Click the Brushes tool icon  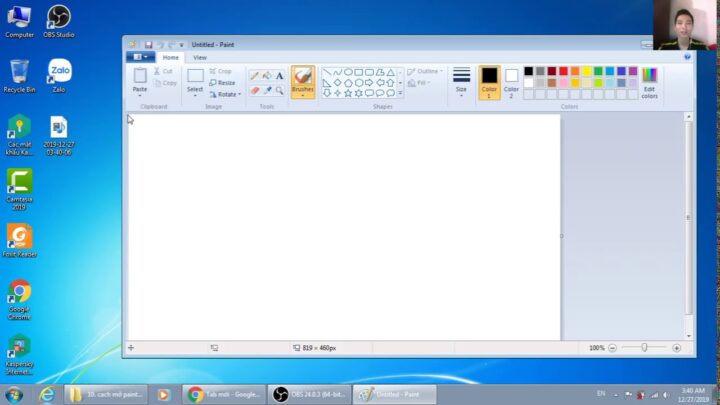(x=303, y=76)
